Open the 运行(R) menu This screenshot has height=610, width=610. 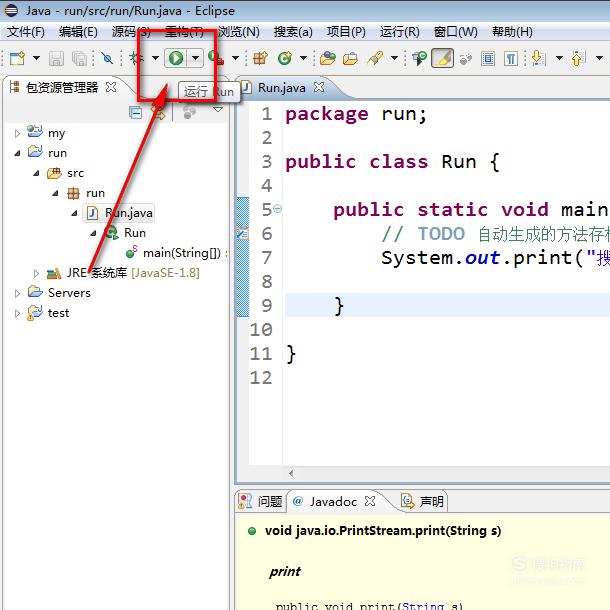click(x=400, y=32)
